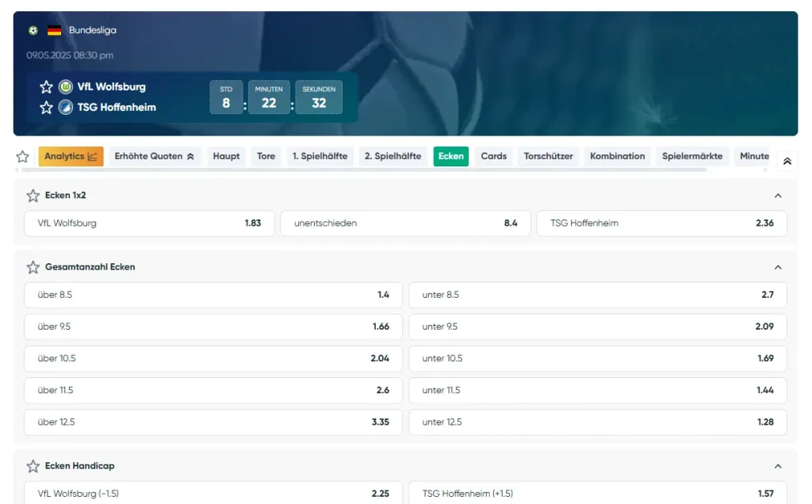812x504 pixels.
Task: Select unter 9.5 odds 2.09
Action: (x=598, y=326)
